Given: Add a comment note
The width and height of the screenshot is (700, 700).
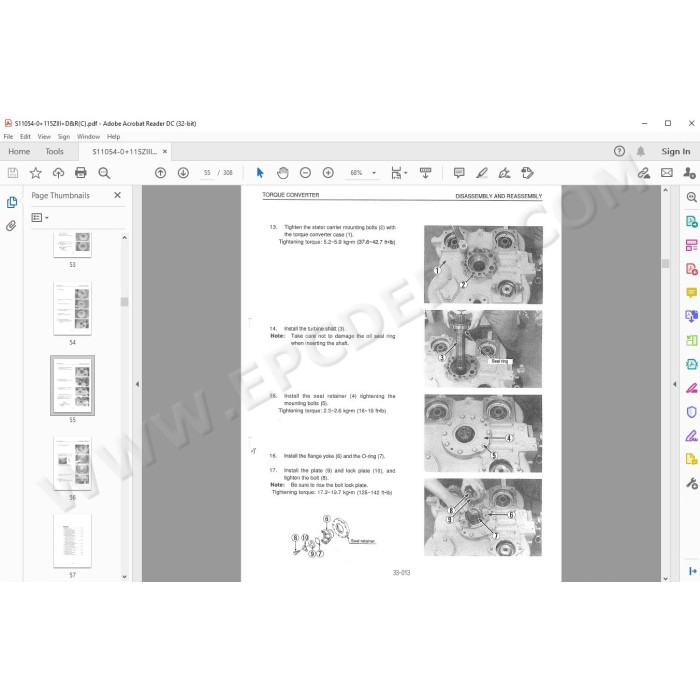Looking at the screenshot, I should tap(459, 173).
